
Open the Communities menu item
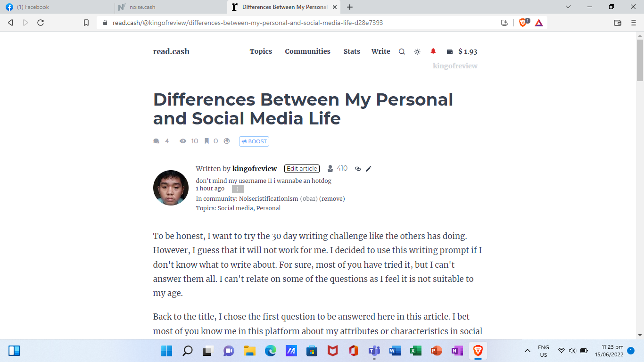307,51
